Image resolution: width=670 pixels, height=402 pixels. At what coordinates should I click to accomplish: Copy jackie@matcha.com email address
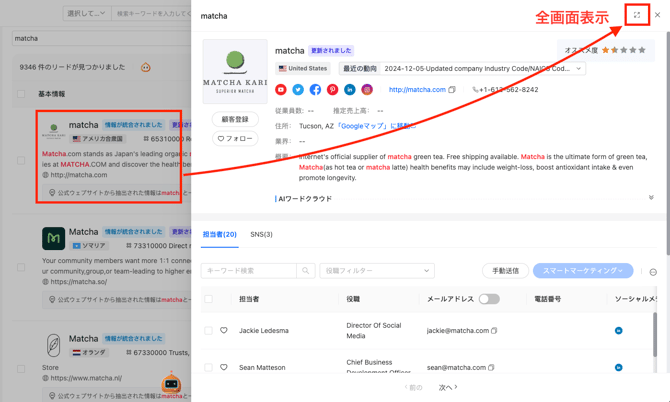click(494, 330)
